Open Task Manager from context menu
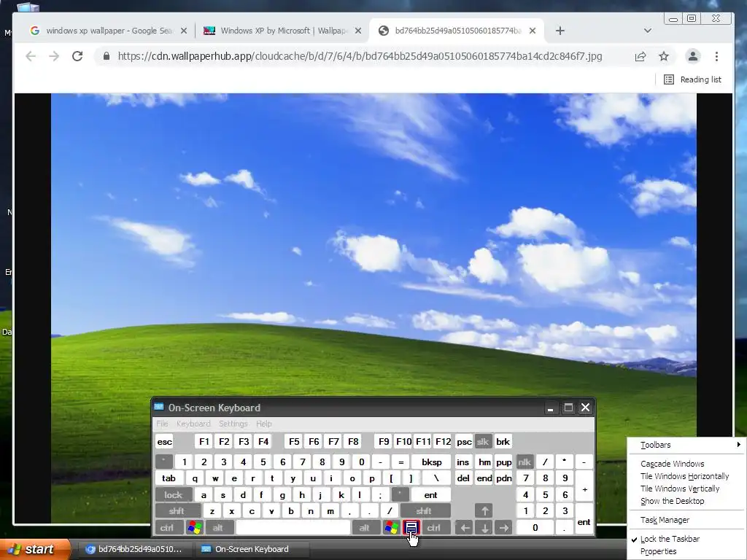 coord(687,520)
